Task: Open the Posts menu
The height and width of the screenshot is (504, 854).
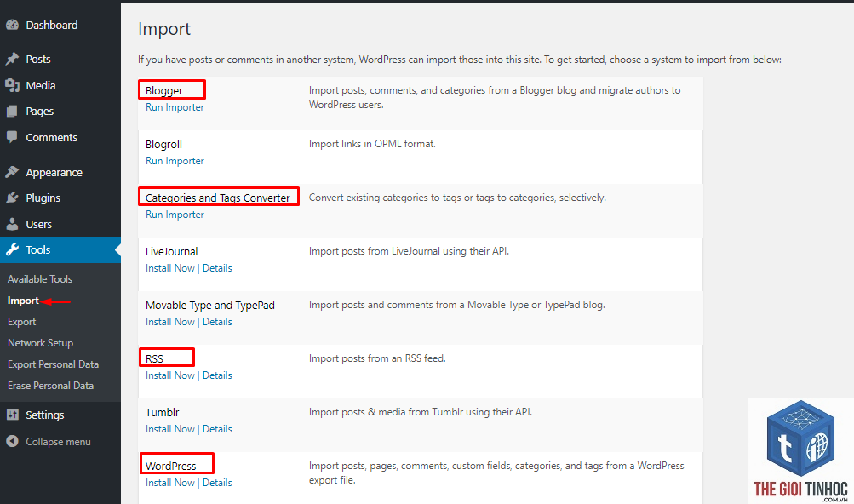Action: click(38, 59)
